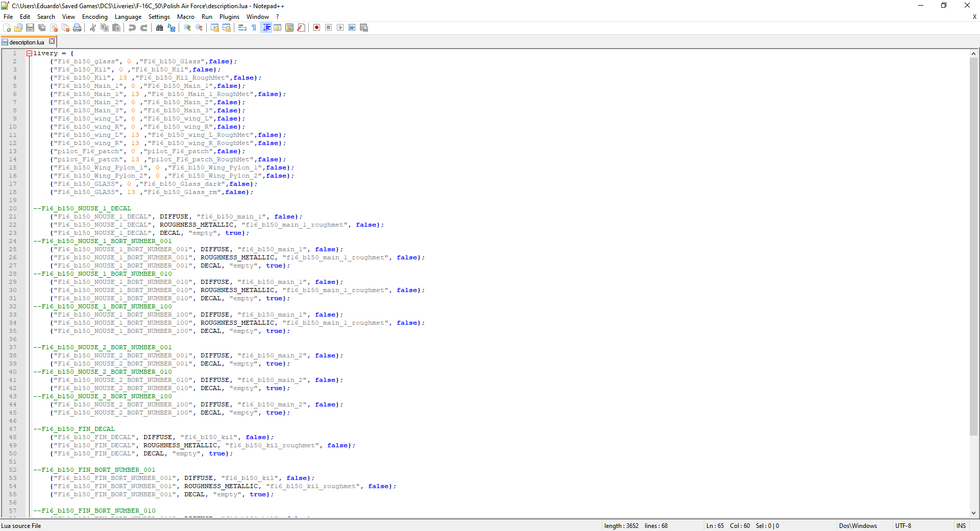Click line number 20 in the margin
The width and height of the screenshot is (980, 531).
point(12,208)
